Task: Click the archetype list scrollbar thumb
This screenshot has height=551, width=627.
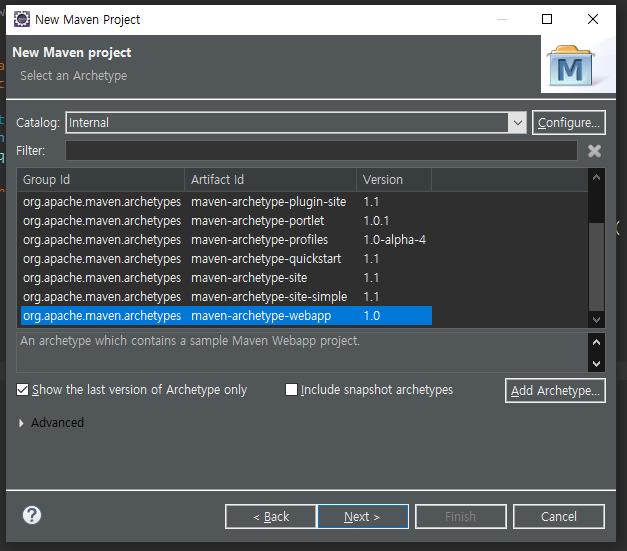Action: coord(596,267)
